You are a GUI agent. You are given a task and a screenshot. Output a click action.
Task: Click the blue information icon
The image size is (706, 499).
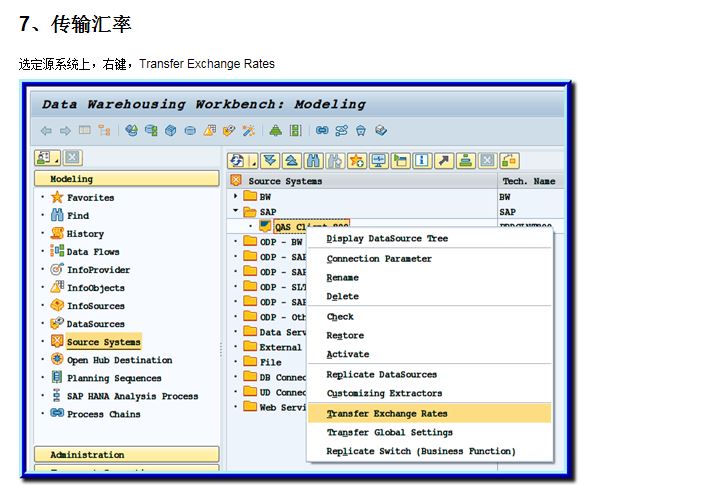[x=422, y=161]
